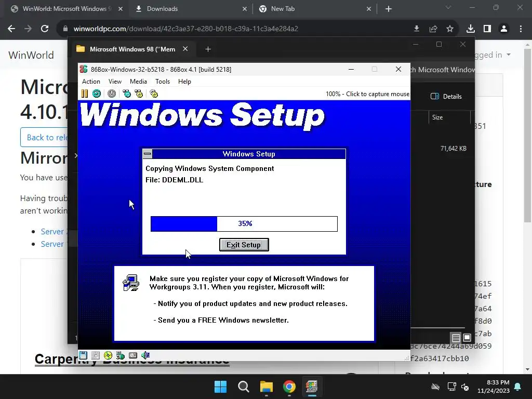The width and height of the screenshot is (532, 399).
Task: Open the second Server mirror link
Action: coord(52,244)
